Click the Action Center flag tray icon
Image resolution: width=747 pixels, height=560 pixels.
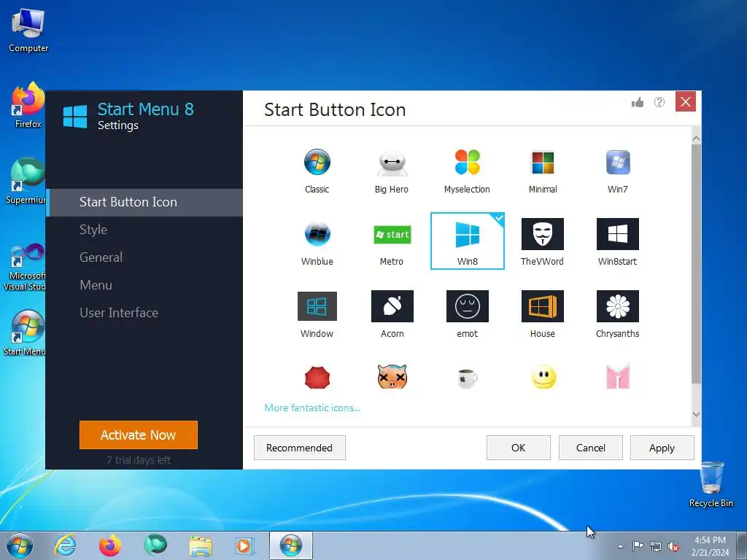(x=638, y=546)
